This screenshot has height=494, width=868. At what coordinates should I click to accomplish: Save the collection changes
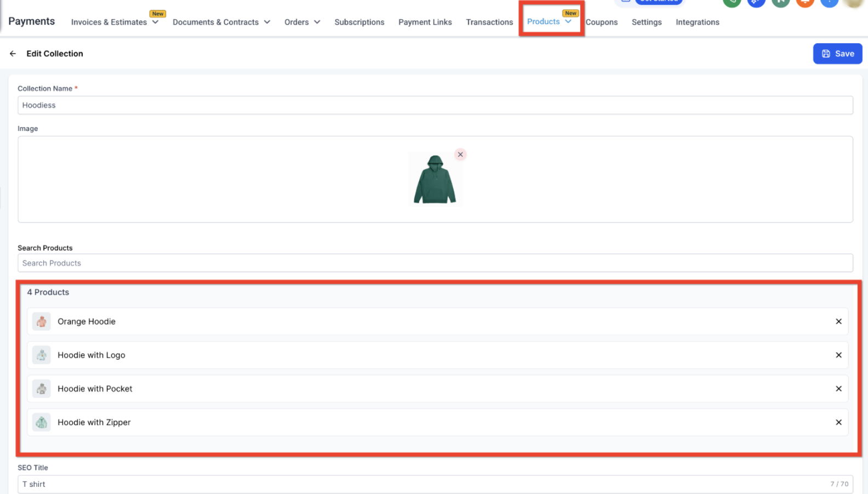pos(837,54)
